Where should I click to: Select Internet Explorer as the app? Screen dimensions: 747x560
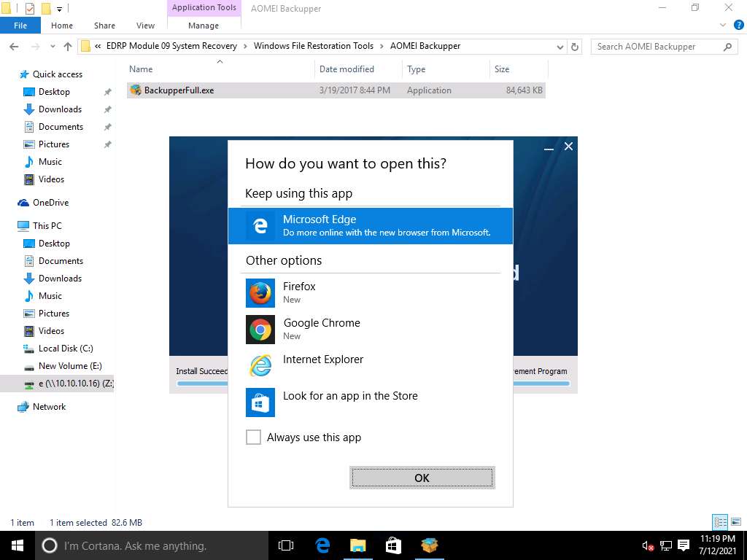pos(370,366)
